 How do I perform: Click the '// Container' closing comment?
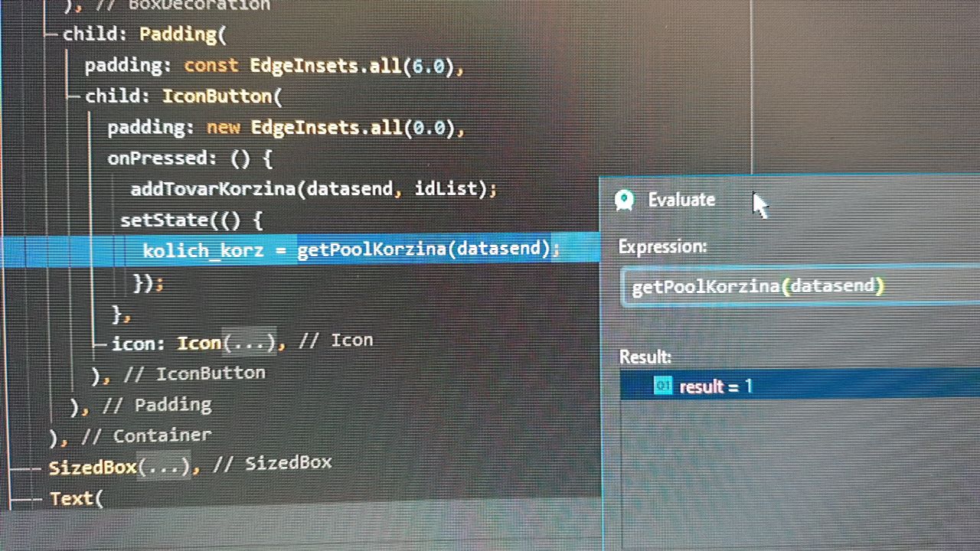tap(145, 436)
